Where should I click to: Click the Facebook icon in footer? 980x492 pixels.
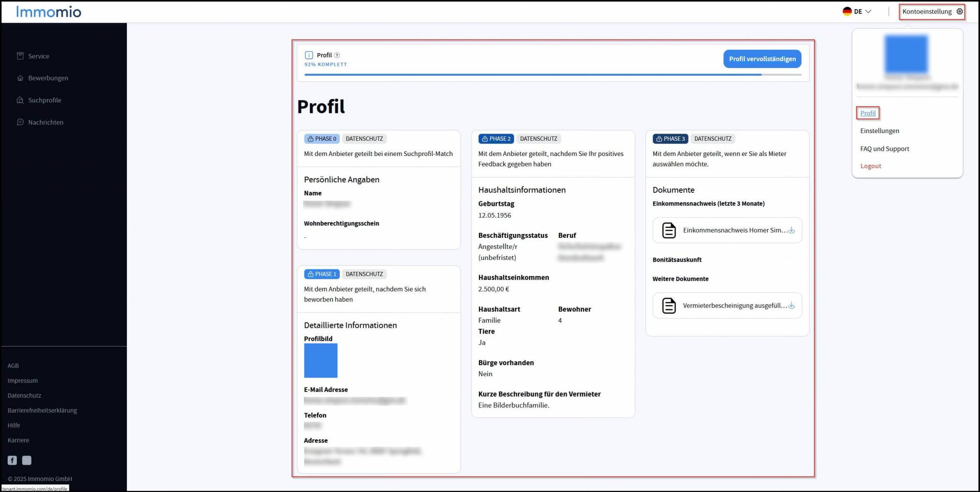[x=12, y=460]
